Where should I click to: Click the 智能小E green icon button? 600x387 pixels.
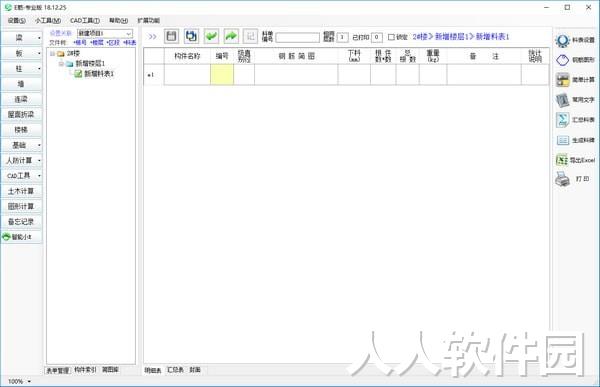coord(21,237)
